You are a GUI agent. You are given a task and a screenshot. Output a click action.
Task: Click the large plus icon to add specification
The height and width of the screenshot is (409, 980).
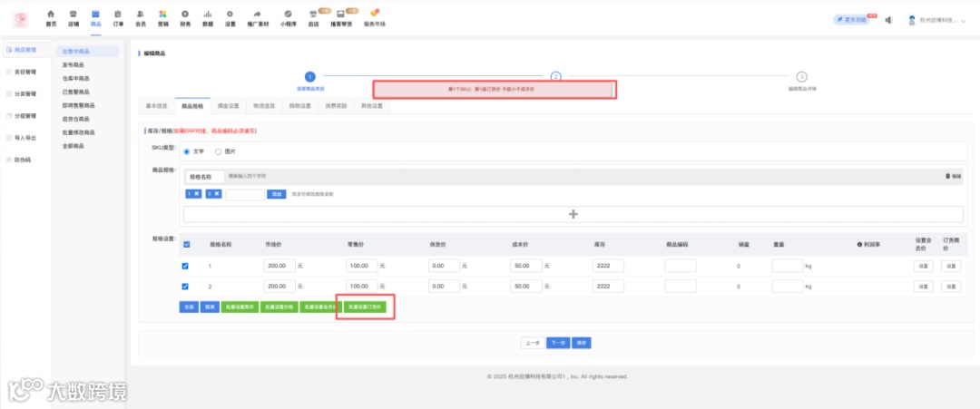point(573,214)
